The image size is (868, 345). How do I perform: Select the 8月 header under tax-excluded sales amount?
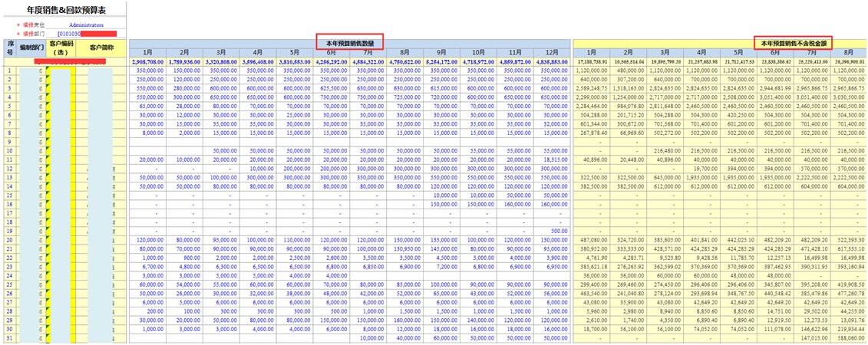pos(849,52)
